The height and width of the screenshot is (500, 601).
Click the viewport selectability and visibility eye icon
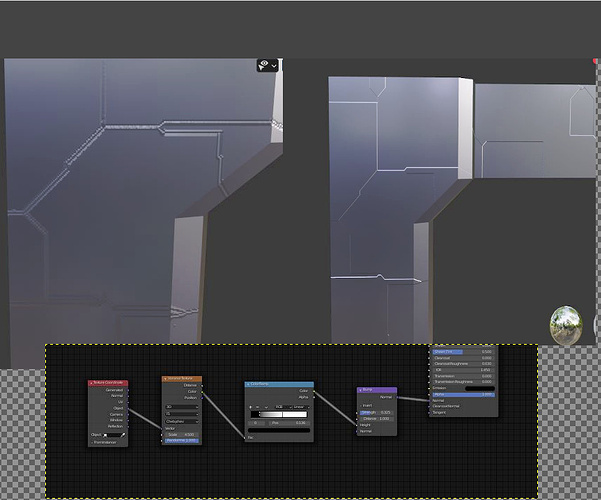[263, 65]
